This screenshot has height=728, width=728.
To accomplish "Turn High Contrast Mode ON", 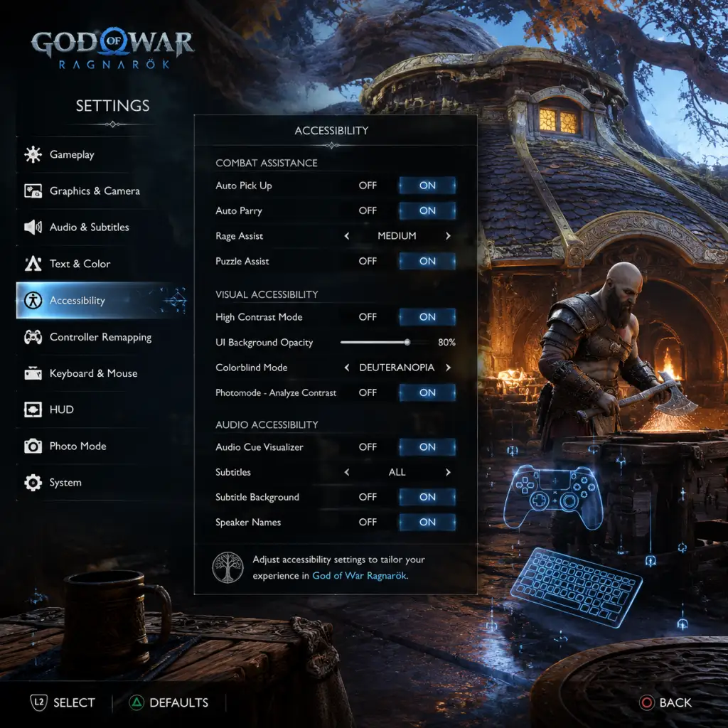I will click(x=427, y=316).
